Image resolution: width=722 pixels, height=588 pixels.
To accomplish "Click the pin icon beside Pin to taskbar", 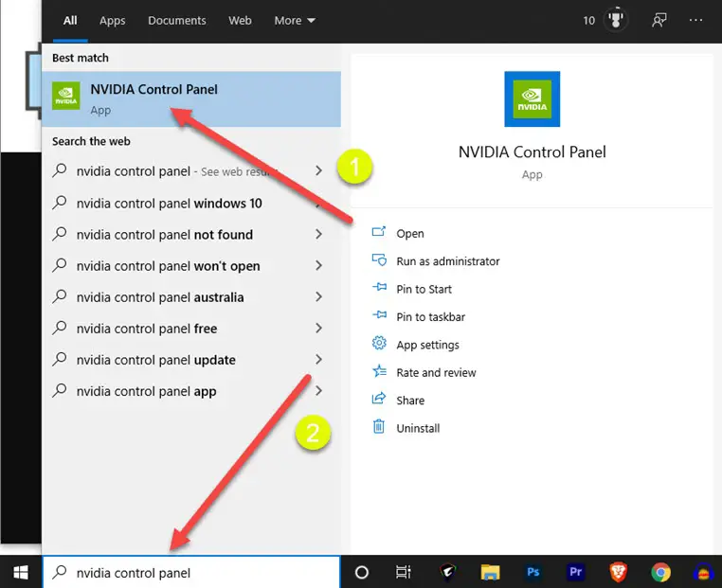I will point(379,314).
